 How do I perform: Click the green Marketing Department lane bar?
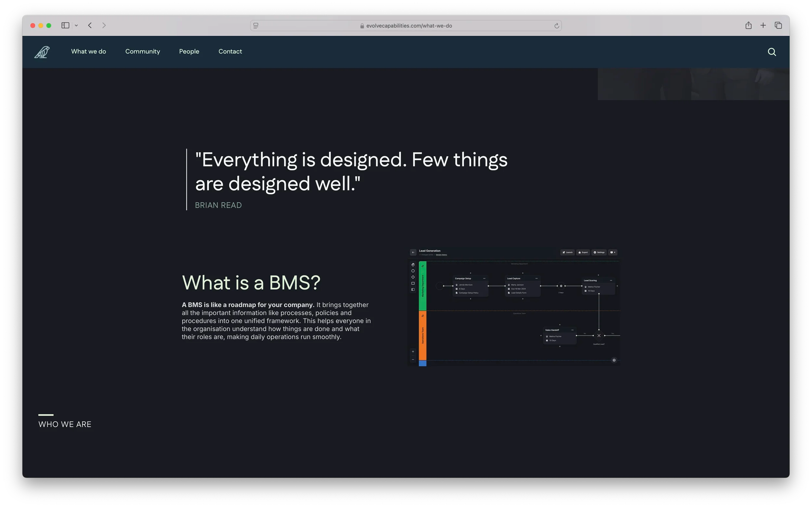423,286
